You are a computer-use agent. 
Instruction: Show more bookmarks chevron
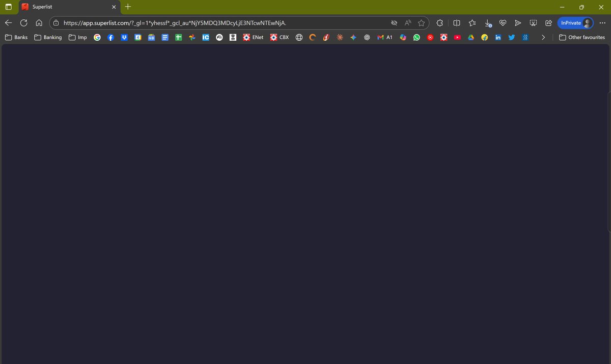(x=543, y=37)
